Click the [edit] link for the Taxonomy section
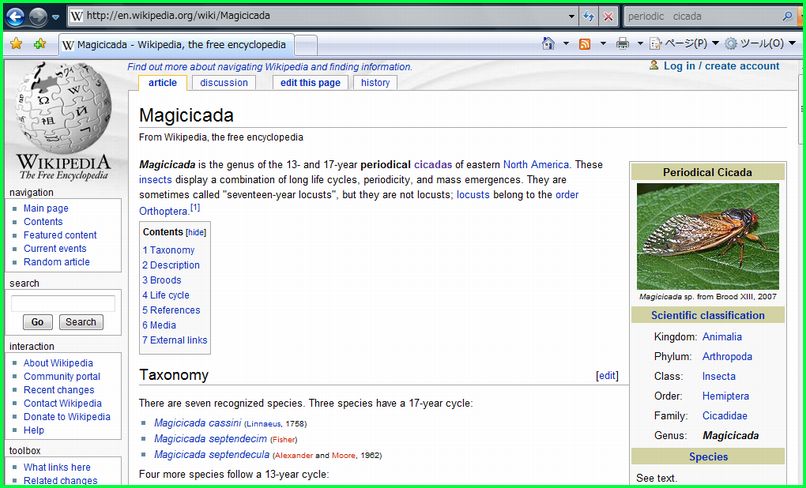The width and height of the screenshot is (806, 488). click(x=607, y=376)
